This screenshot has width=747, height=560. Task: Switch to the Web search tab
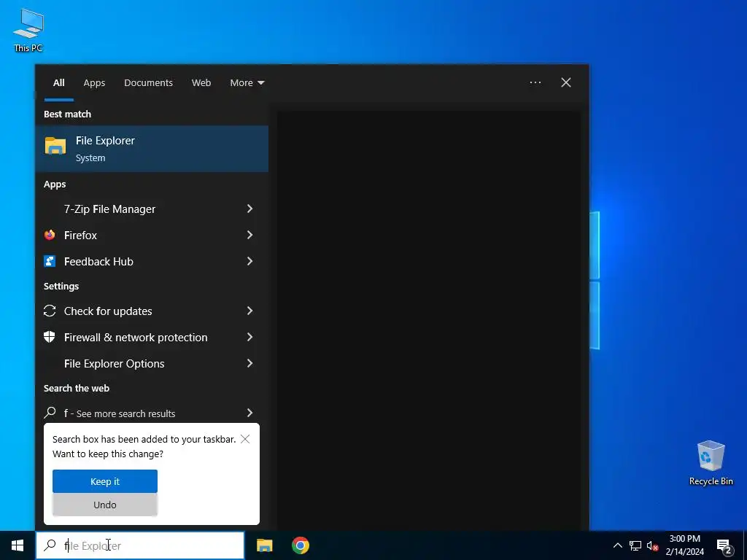201,83
